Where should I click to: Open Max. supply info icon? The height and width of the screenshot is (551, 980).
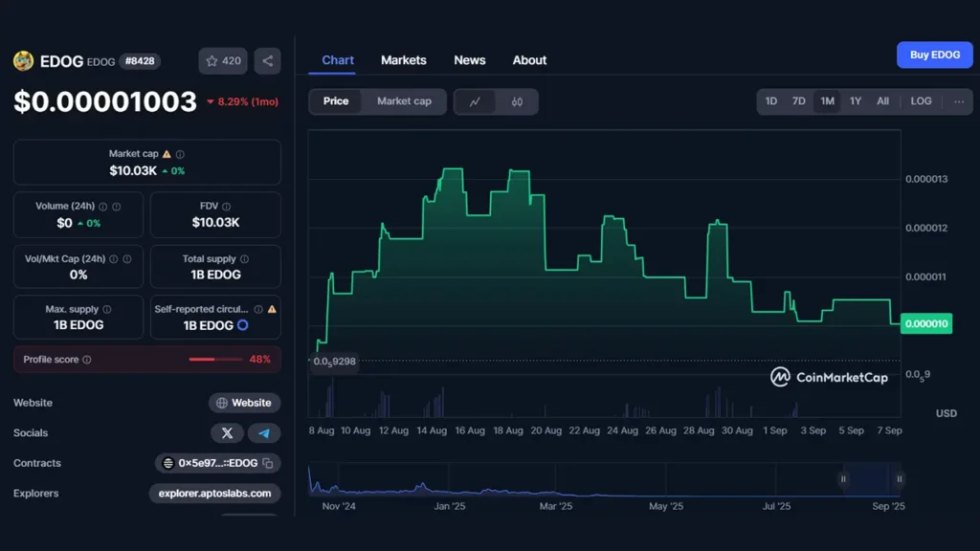107,309
